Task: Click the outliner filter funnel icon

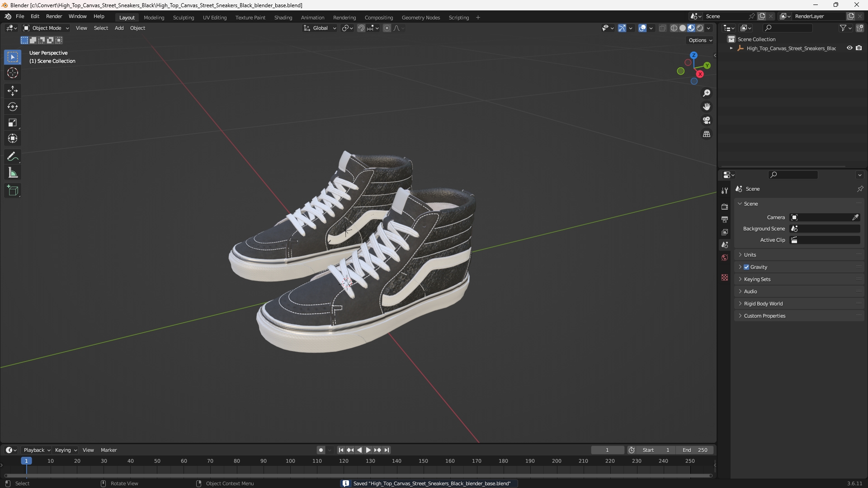Action: point(843,28)
